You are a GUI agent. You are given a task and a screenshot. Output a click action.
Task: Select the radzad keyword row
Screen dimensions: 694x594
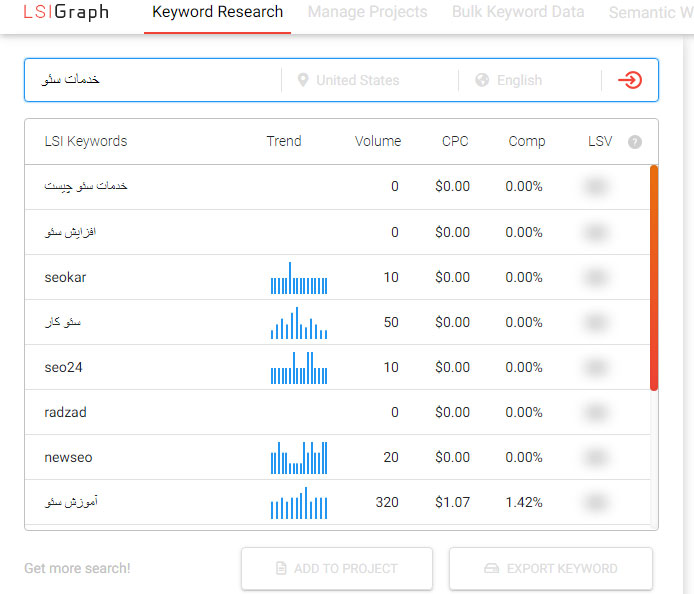point(66,412)
